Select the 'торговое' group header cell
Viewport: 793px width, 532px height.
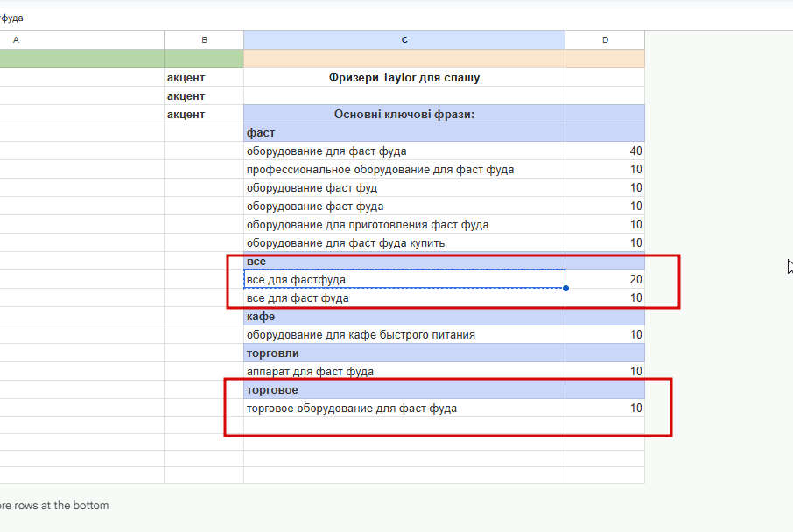[404, 390]
